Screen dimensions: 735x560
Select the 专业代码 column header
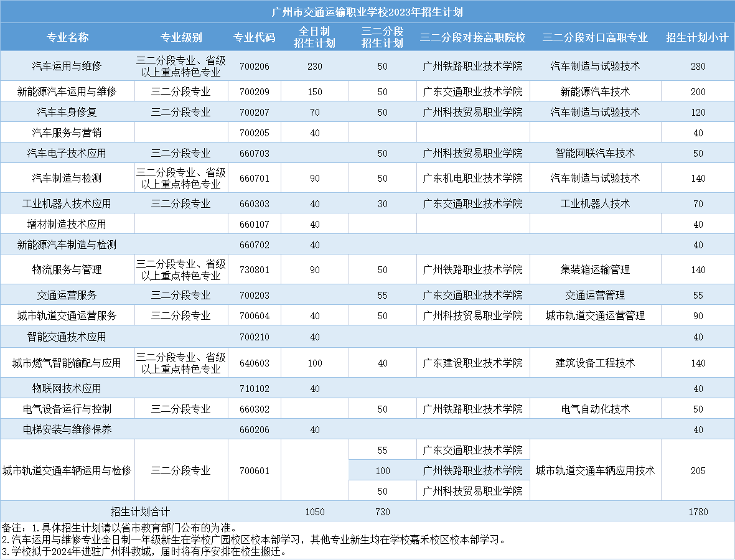click(x=255, y=37)
